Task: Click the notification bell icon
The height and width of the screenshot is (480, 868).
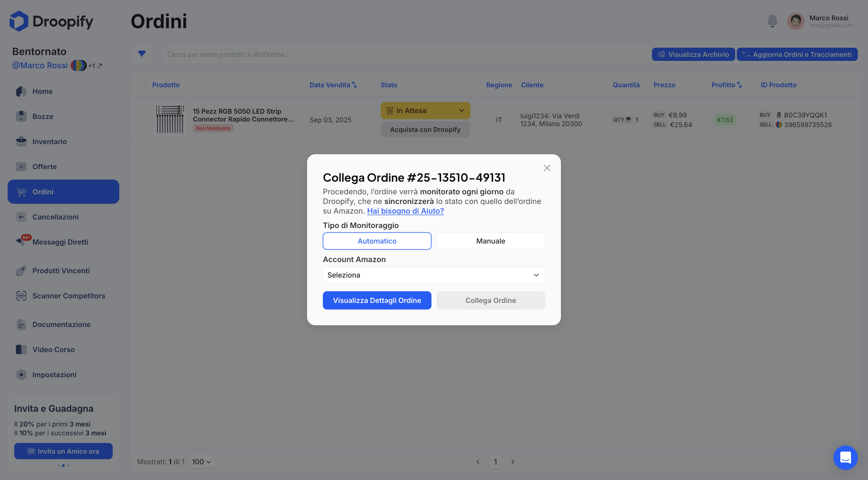Action: click(x=772, y=21)
